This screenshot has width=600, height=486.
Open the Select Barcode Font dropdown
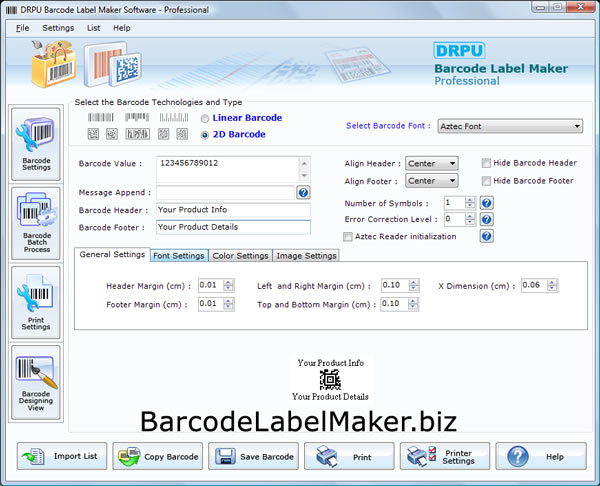510,126
